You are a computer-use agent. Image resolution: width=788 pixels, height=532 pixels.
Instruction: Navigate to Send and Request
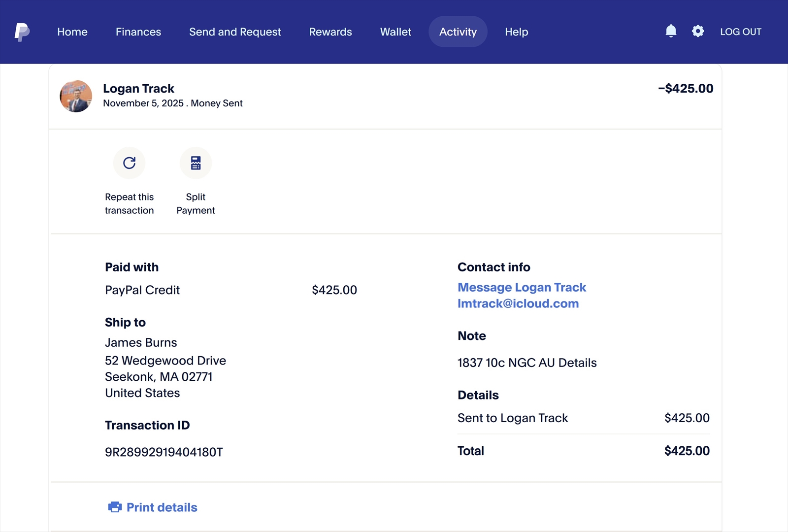[x=235, y=32]
